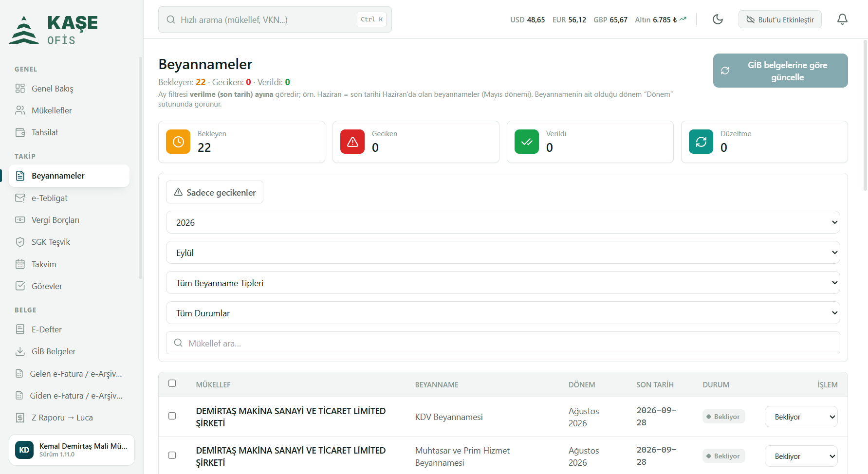Screen dimensions: 868x474
Task: Click the teal Düzeltme refresh icon
Action: pyautogui.click(x=701, y=142)
